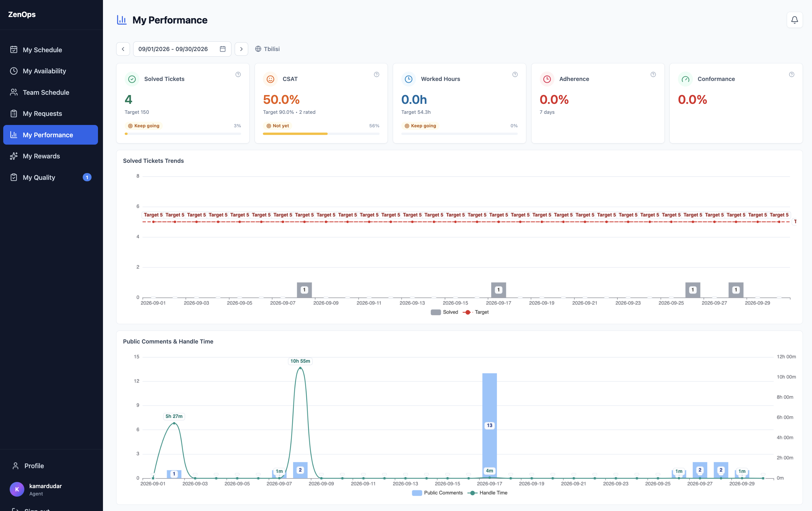Open Profile from sidebar
Image resolution: width=812 pixels, height=511 pixels.
50,466
